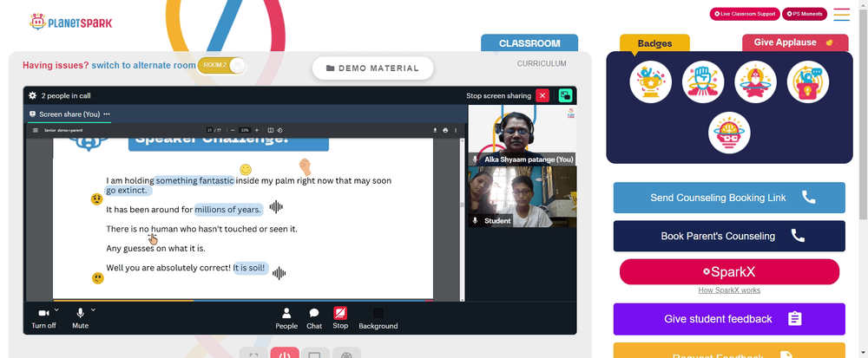
Task: Open PDF viewer more actions menu
Action: tap(456, 130)
